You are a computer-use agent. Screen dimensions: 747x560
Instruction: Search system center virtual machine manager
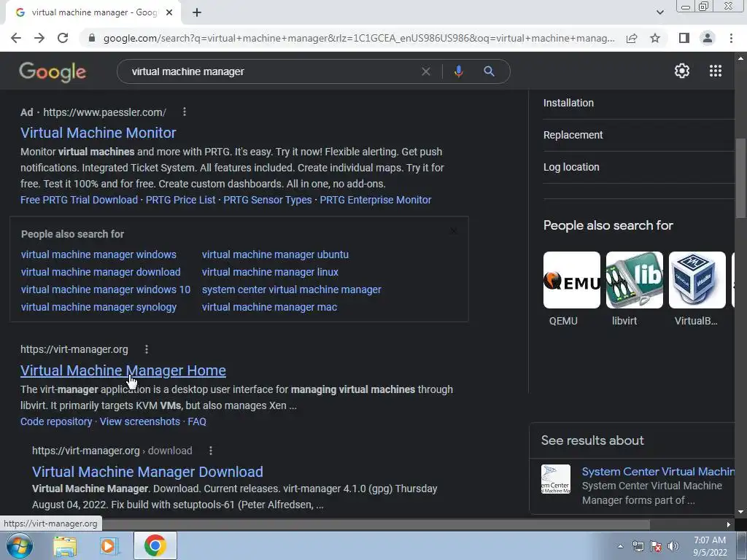292,289
